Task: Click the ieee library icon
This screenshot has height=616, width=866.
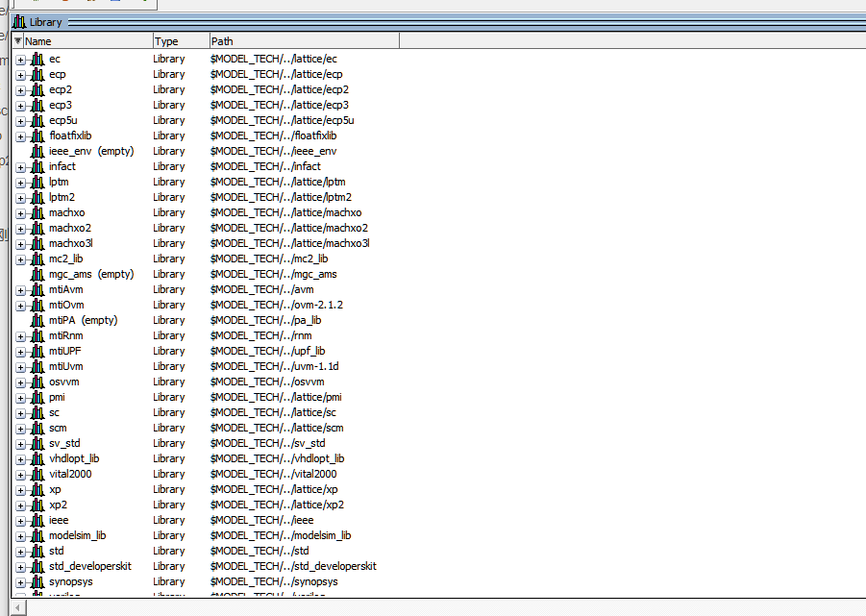Action: tap(37, 521)
